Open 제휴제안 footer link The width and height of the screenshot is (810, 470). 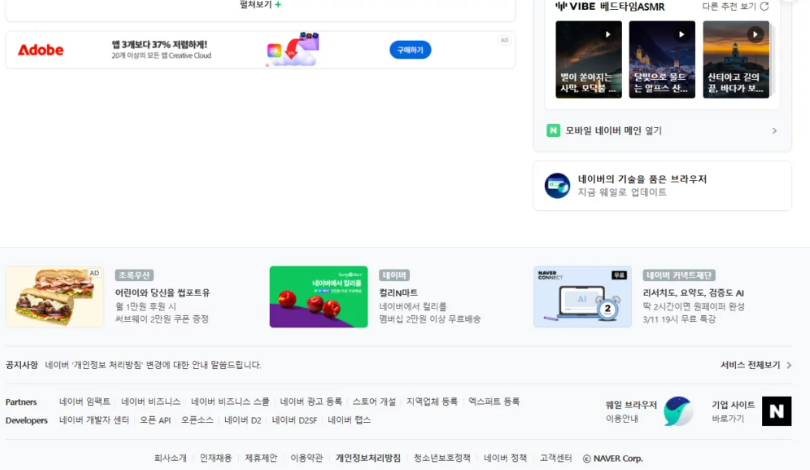[x=261, y=458]
